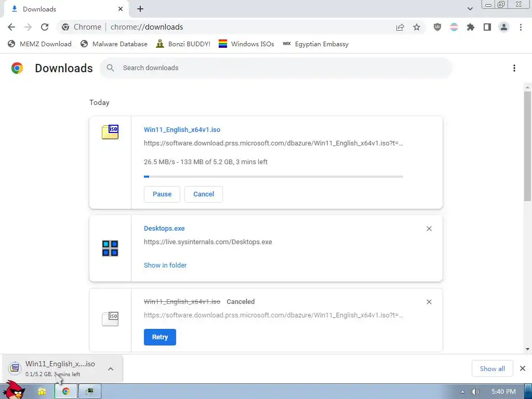
Task: Retry the canceled Win11 ISO download
Action: click(x=160, y=337)
